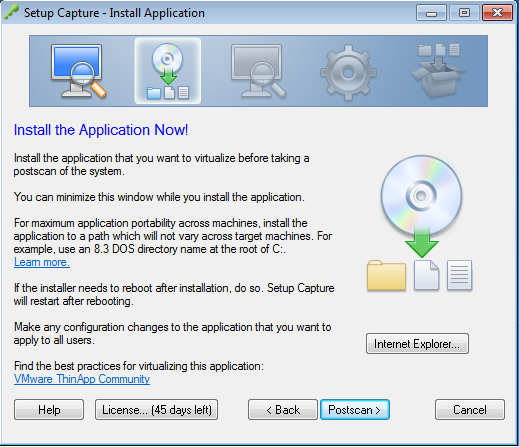Open Help for Setup Capture
This screenshot has height=447, width=519.
[x=49, y=410]
